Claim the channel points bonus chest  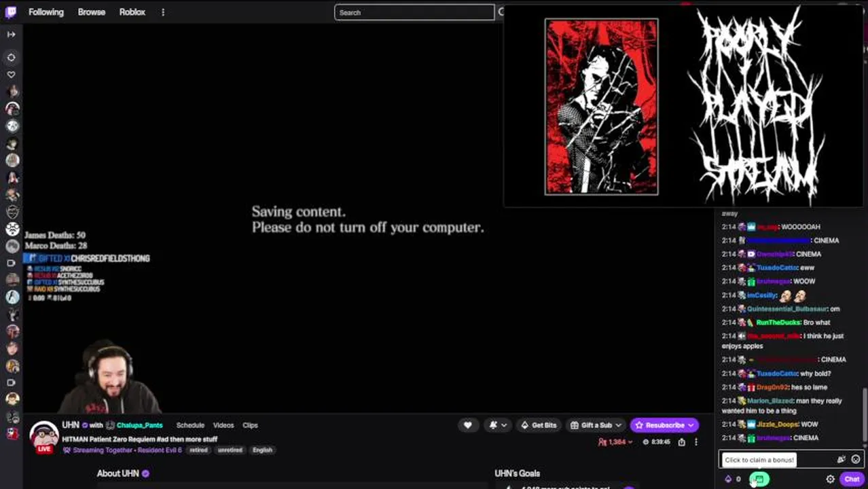click(x=759, y=479)
